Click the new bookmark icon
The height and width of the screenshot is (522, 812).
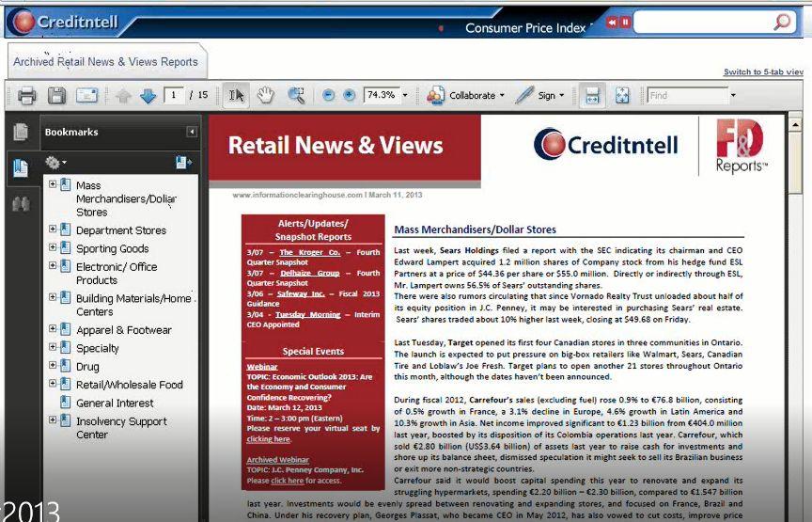tap(183, 163)
